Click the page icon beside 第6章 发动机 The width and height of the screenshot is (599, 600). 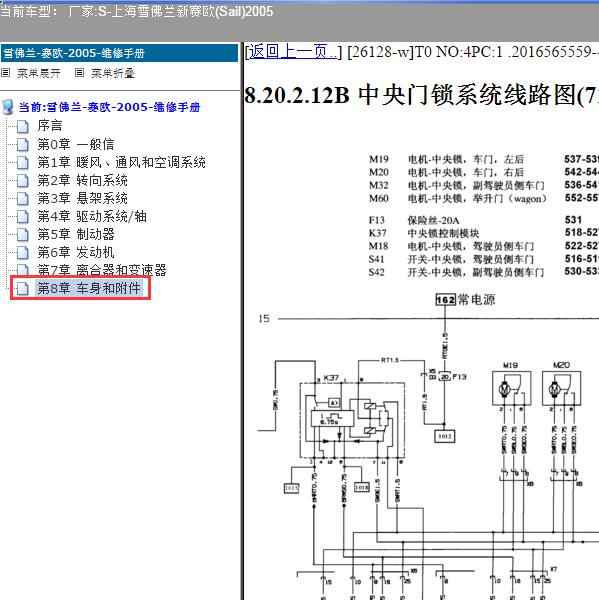(23, 252)
